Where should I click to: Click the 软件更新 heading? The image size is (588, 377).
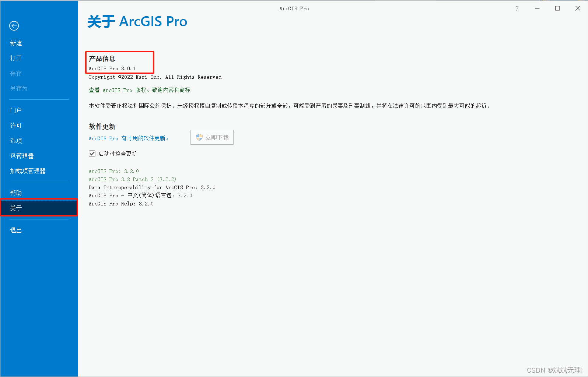[102, 127]
